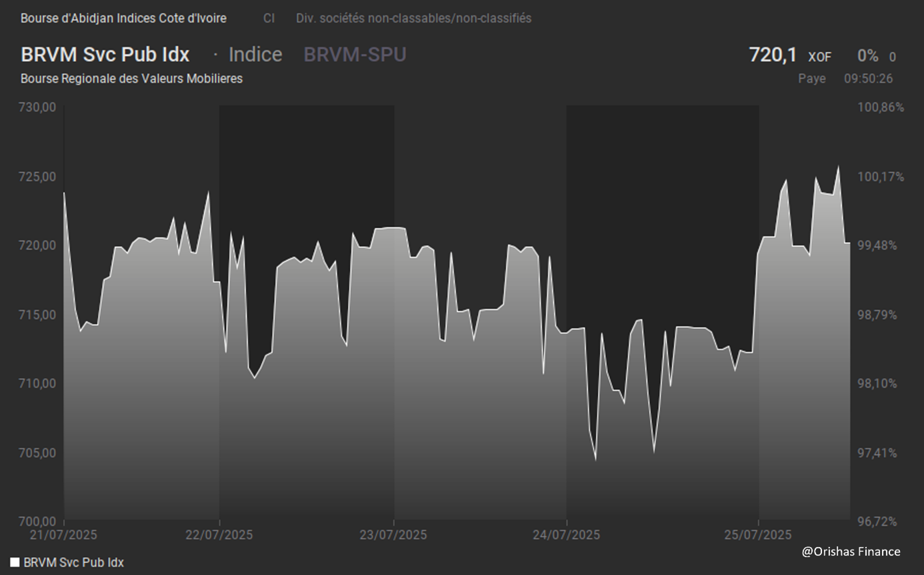Image resolution: width=924 pixels, height=575 pixels.
Task: Click the XOF currency label
Action: (x=819, y=57)
